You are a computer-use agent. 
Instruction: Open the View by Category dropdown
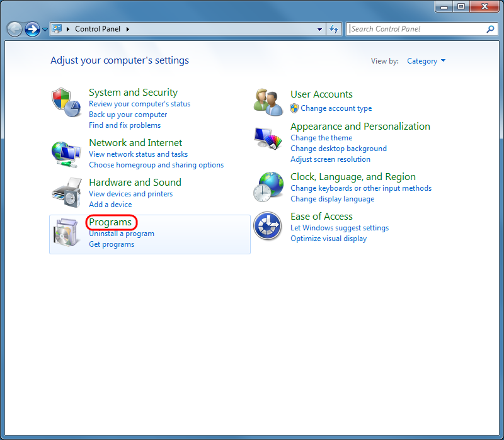(x=427, y=61)
